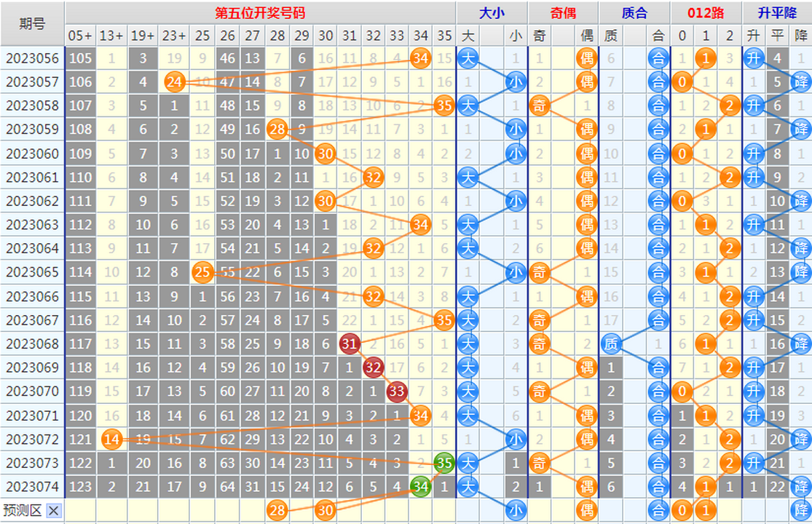Select the 奇偶 group header
This screenshot has height=524, width=812.
[x=563, y=13]
